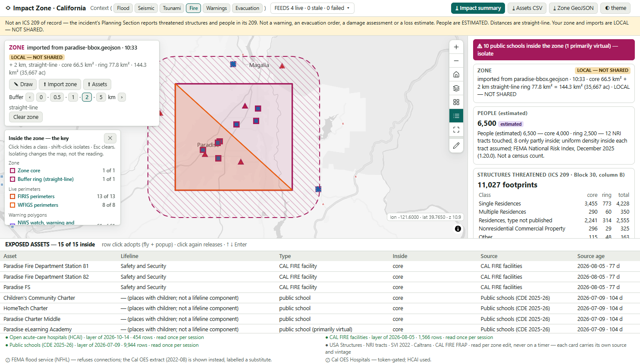Download the Impact summary
Viewport: 640px width, 364px height.
pyautogui.click(x=478, y=8)
